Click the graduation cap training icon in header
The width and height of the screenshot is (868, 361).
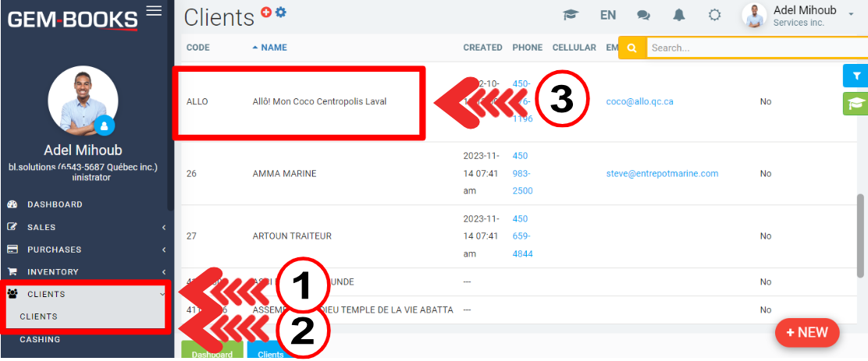pyautogui.click(x=571, y=15)
